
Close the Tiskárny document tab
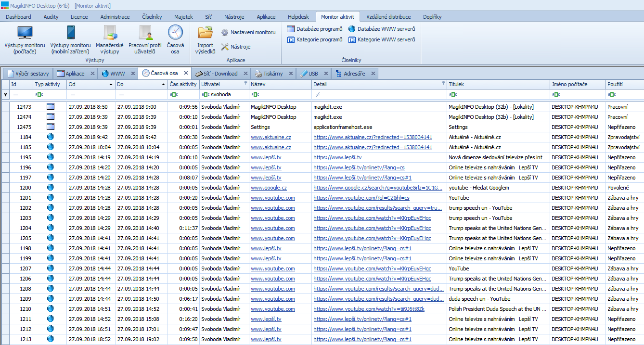point(291,74)
